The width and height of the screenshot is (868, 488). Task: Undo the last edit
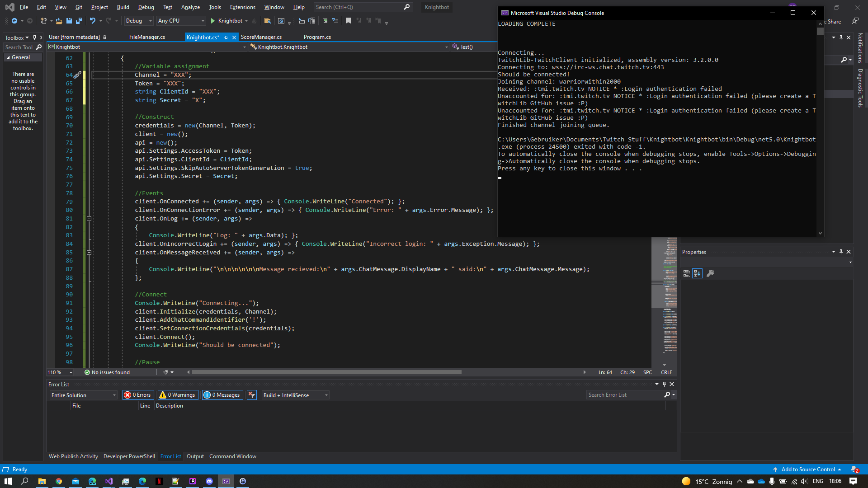pyautogui.click(x=93, y=21)
